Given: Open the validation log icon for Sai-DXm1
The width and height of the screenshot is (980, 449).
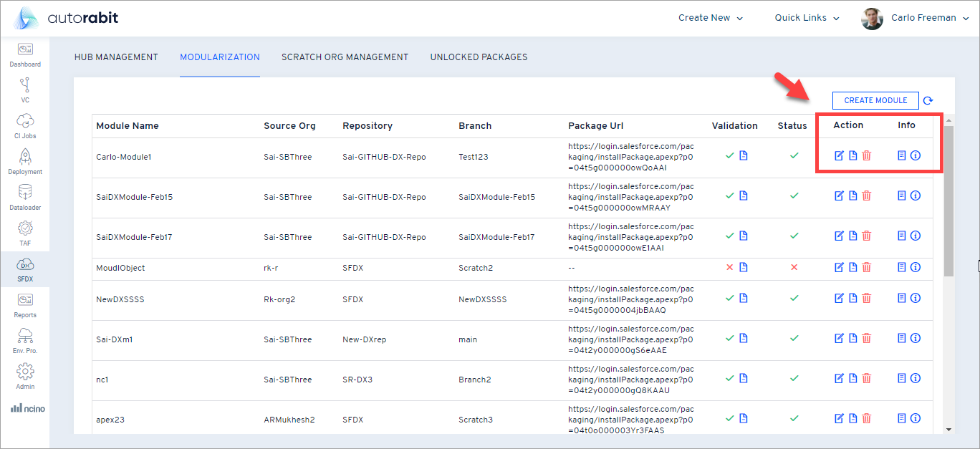Looking at the screenshot, I should coord(743,337).
